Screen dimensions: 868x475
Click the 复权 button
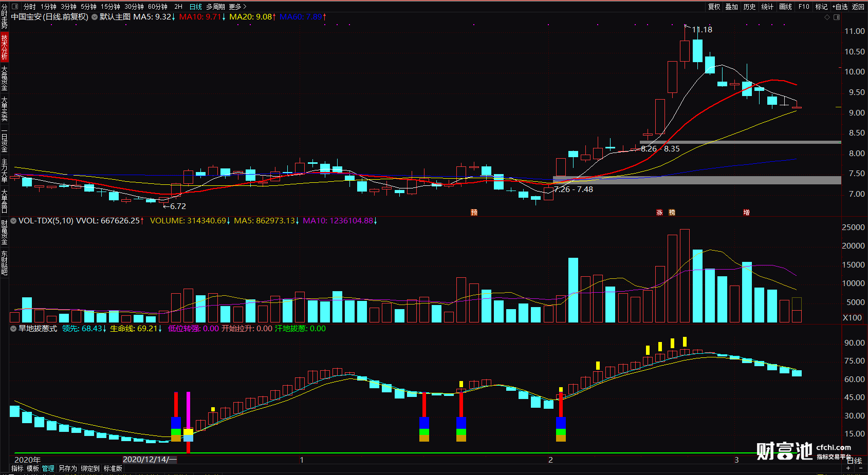pos(714,7)
